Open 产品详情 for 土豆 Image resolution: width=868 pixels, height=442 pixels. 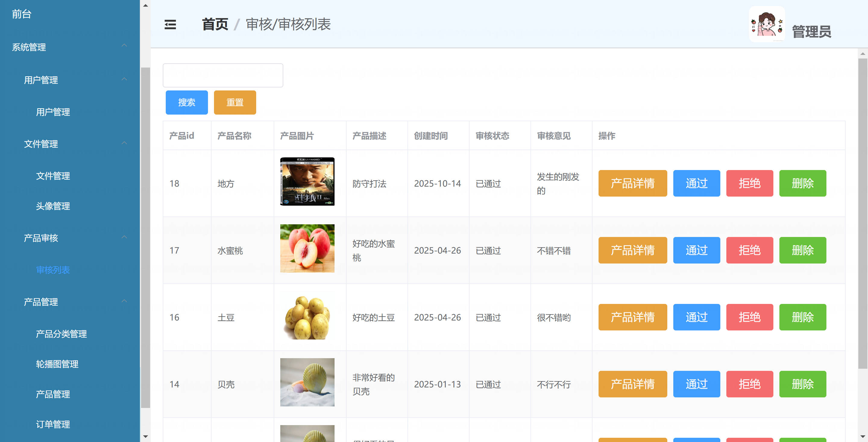coord(633,317)
